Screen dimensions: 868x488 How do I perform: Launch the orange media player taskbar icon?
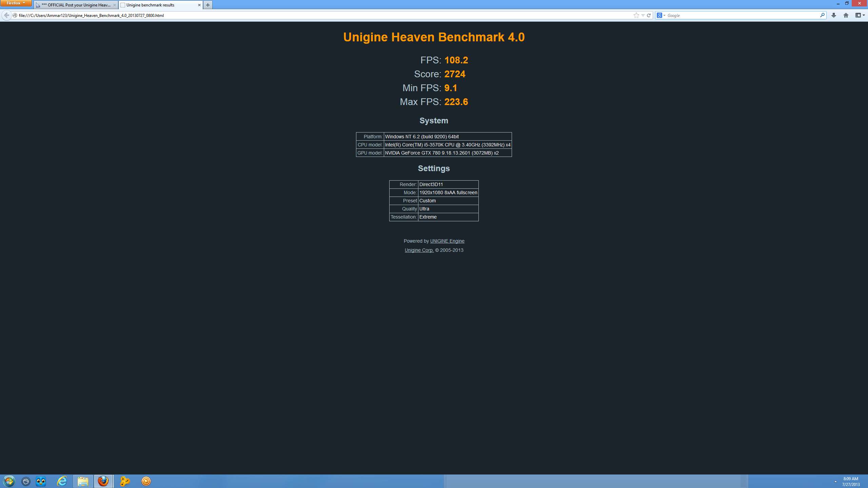(146, 481)
